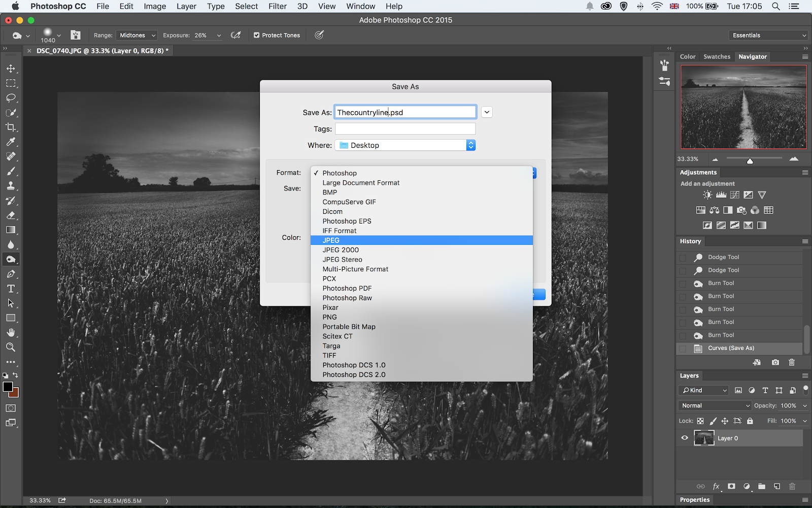The height and width of the screenshot is (508, 812).
Task: Open the Layers panel options menu
Action: point(805,376)
